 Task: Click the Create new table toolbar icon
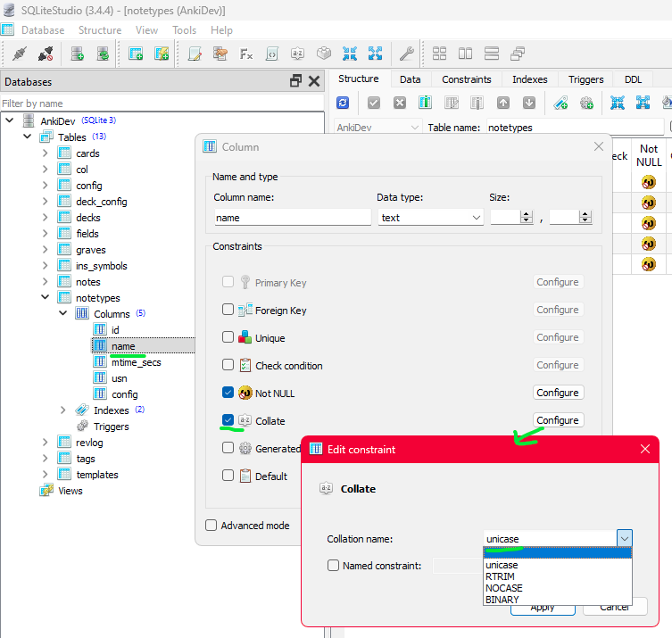(136, 54)
